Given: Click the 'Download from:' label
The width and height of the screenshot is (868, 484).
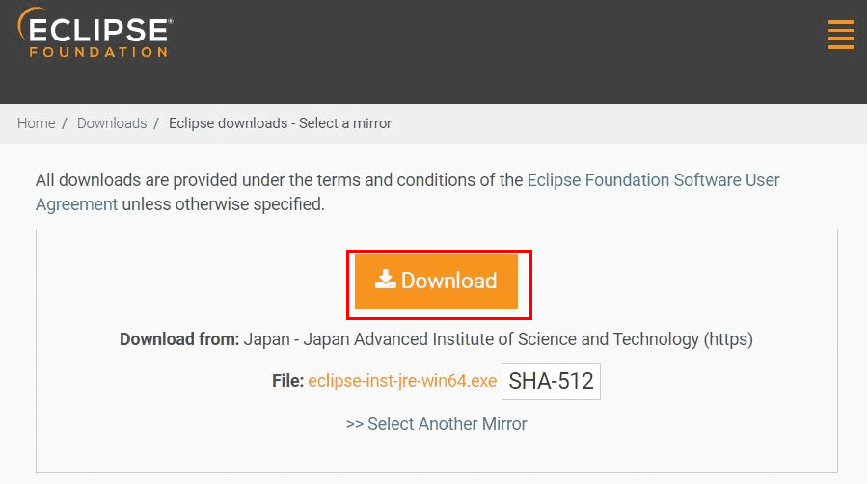Looking at the screenshot, I should point(179,339).
